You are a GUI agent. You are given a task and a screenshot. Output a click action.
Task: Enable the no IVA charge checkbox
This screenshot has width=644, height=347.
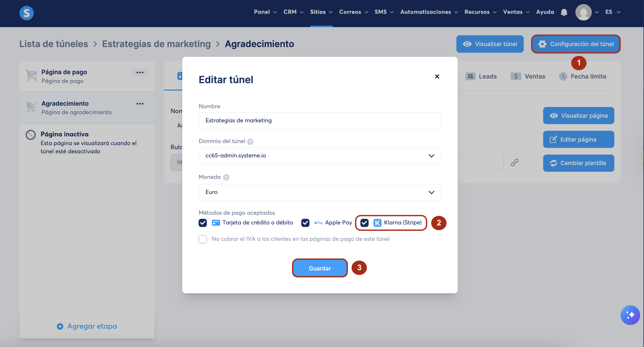[x=203, y=239]
